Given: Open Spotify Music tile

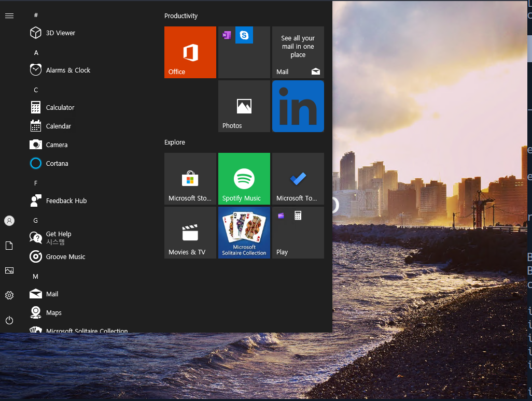Looking at the screenshot, I should click(x=244, y=179).
